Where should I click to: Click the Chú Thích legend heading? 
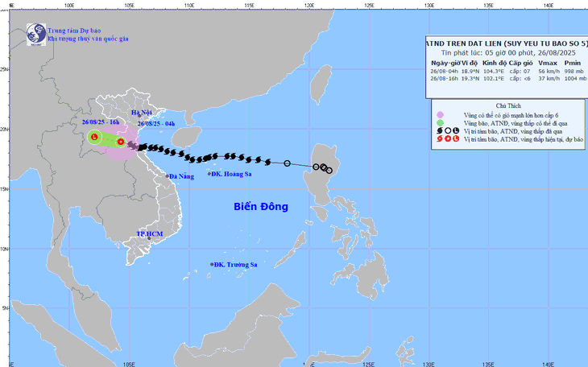(508, 105)
